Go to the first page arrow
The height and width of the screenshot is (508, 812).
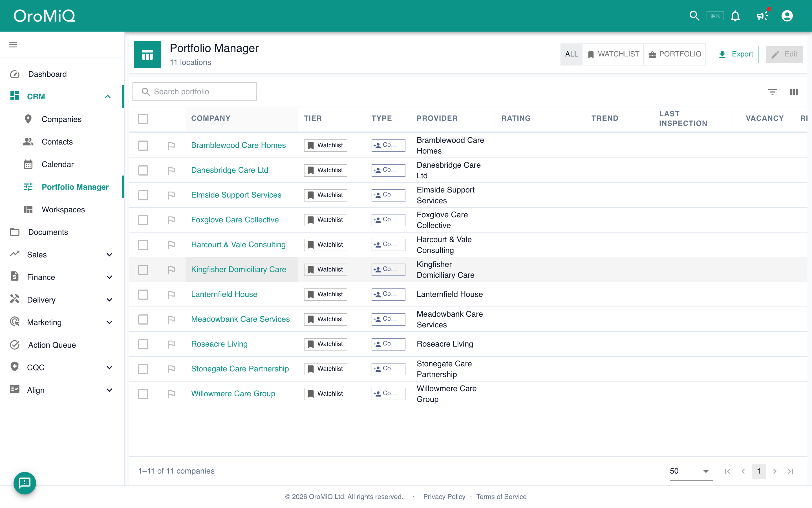tap(727, 471)
